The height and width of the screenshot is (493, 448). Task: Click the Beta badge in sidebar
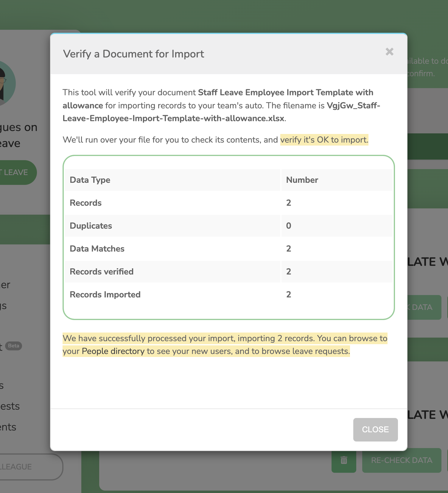[14, 346]
